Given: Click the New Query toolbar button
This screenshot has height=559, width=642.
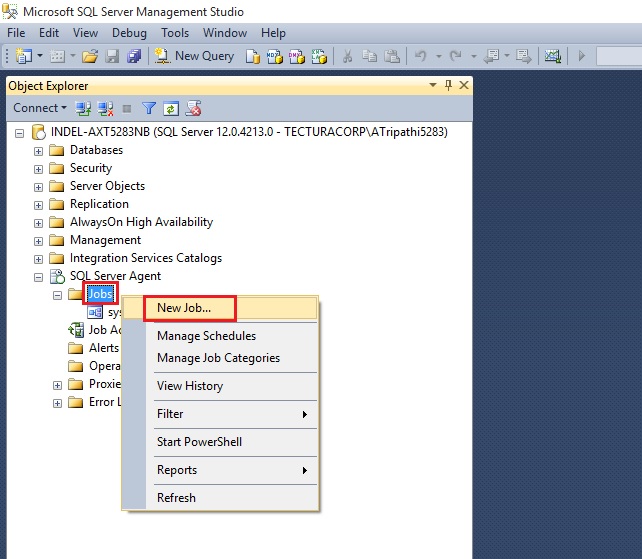Looking at the screenshot, I should click(195, 56).
